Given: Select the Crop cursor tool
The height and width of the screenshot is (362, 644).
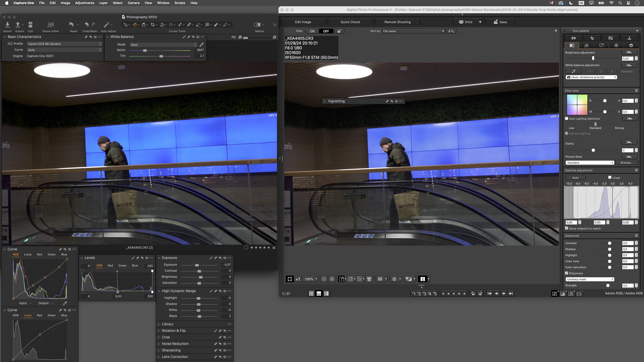Looking at the screenshot, I should [153, 25].
